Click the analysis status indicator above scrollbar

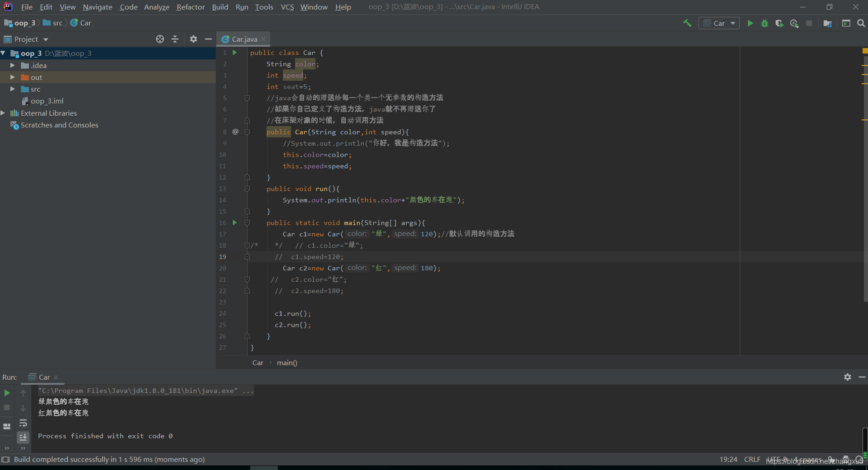pos(865,51)
